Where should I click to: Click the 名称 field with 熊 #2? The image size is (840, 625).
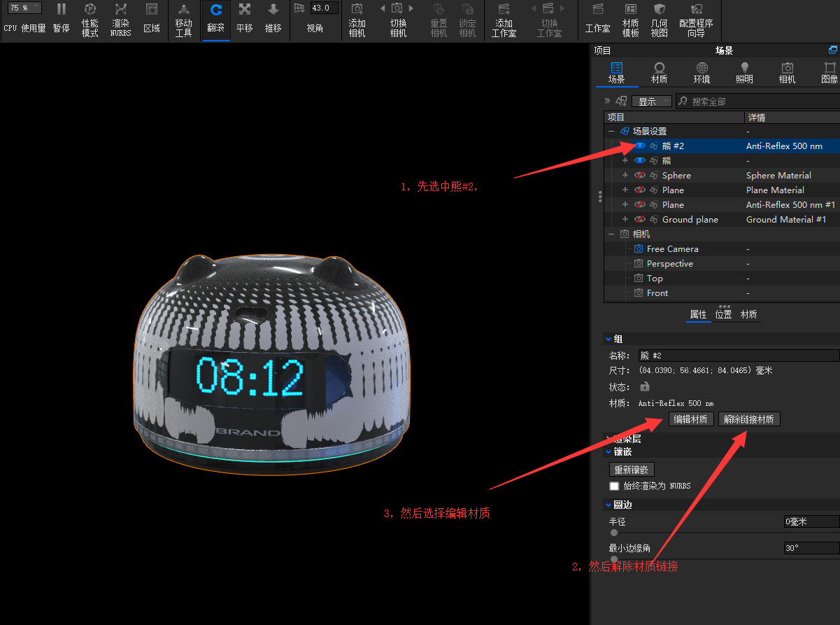tap(739, 356)
